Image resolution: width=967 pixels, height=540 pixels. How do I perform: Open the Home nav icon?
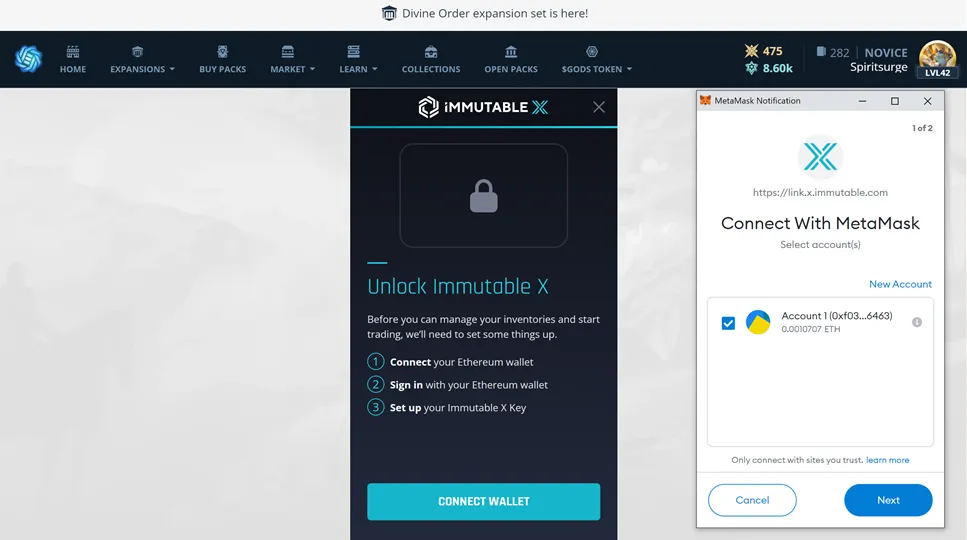pos(73,51)
